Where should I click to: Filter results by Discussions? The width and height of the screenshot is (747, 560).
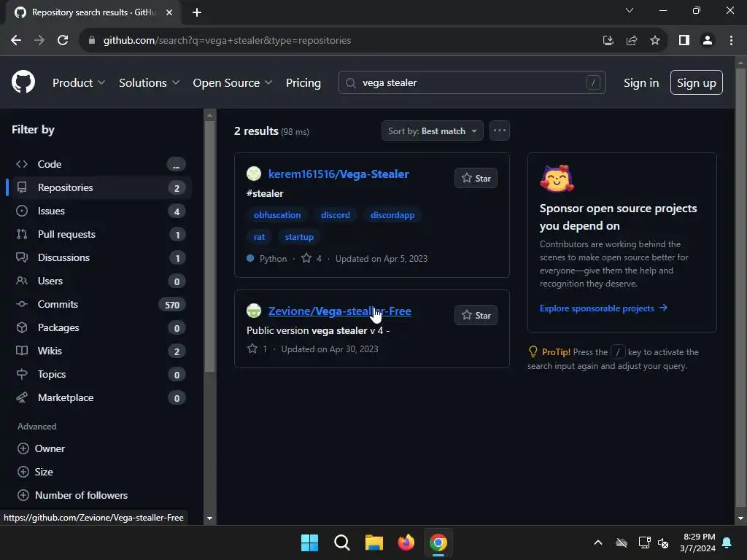click(100, 257)
